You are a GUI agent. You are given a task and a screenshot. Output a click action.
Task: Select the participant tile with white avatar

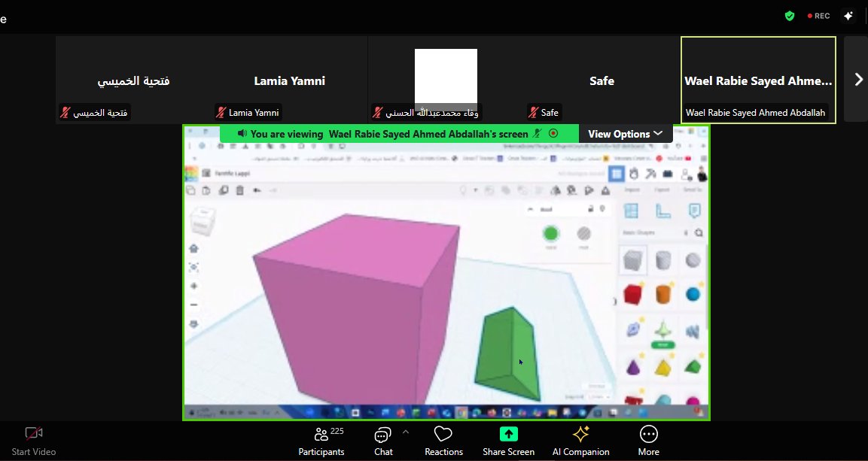click(446, 80)
